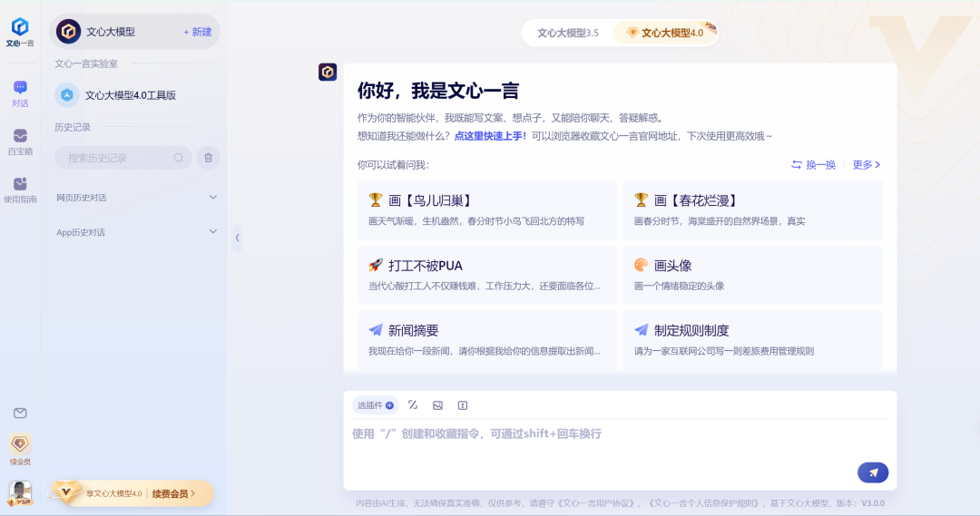This screenshot has width=980, height=516.
Task: Click the document upload icon in input toolbar
Action: pyautogui.click(x=463, y=405)
